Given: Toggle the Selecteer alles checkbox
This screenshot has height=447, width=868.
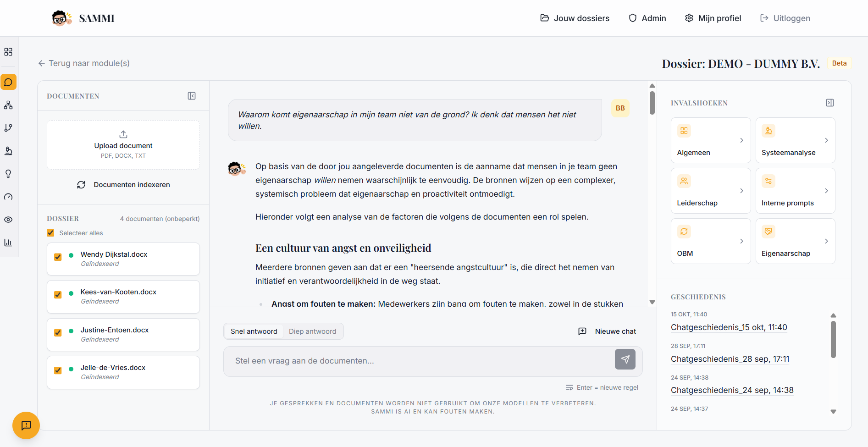Looking at the screenshot, I should coord(50,233).
